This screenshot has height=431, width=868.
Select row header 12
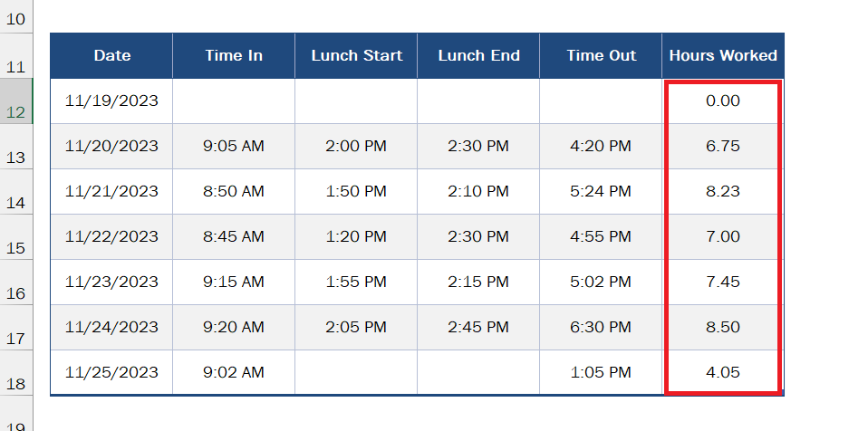(16, 101)
